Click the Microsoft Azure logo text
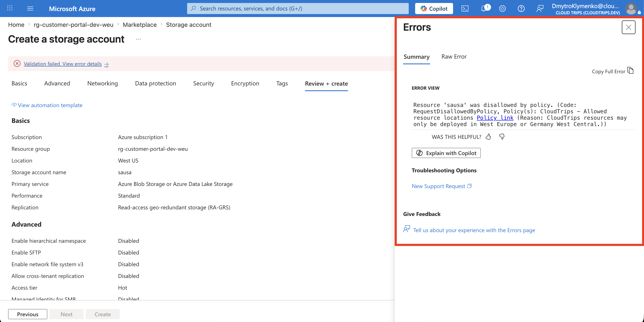 [72, 9]
